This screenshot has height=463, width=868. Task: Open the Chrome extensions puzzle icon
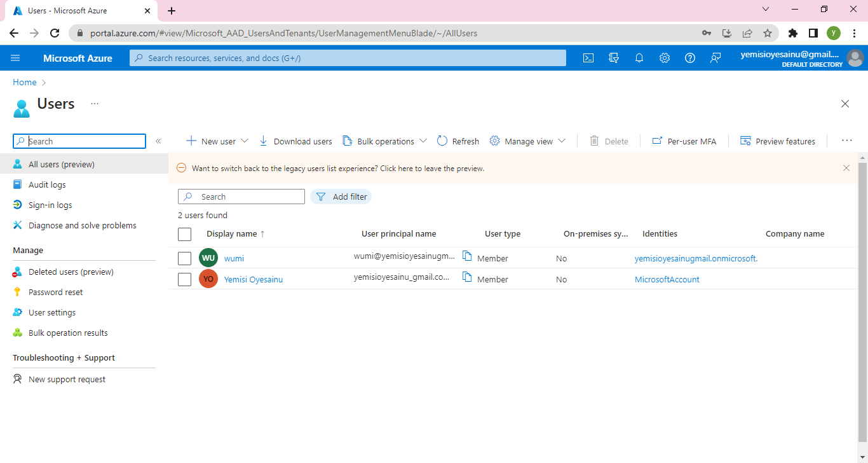(x=792, y=33)
